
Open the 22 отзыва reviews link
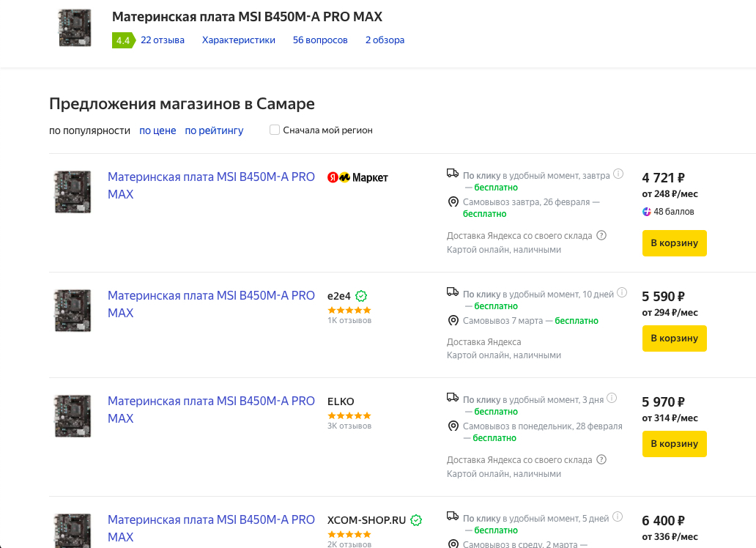point(163,40)
